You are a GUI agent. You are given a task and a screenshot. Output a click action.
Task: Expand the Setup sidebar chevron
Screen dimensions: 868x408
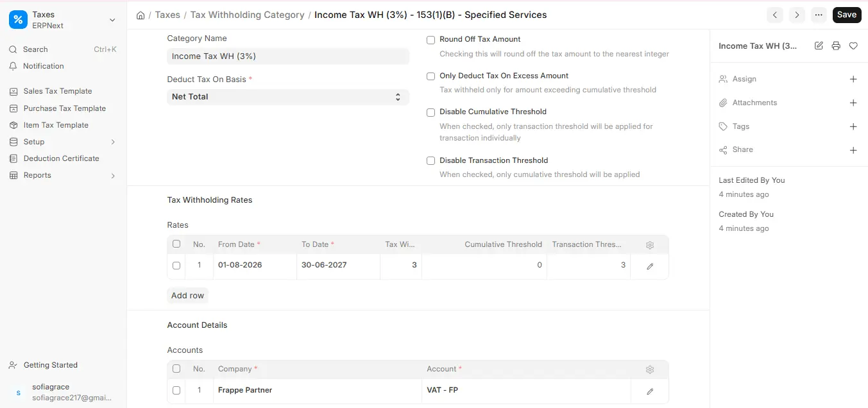point(113,142)
